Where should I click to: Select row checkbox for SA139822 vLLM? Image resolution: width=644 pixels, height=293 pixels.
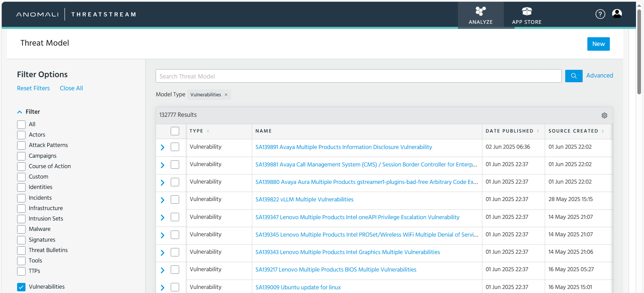point(175,199)
